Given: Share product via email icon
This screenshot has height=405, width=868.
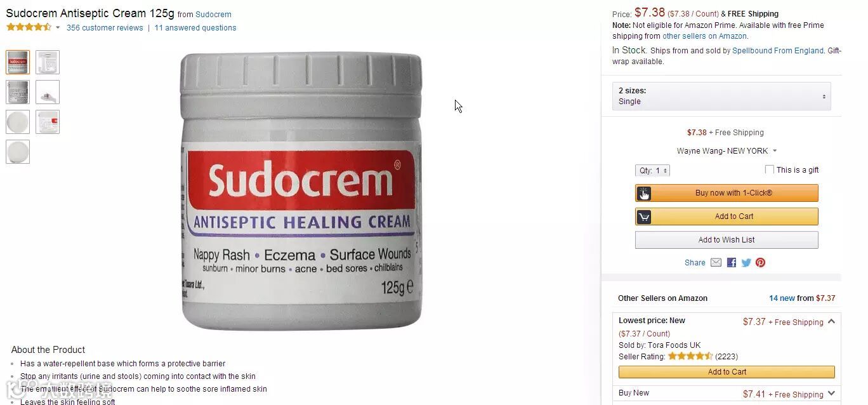Looking at the screenshot, I should [x=716, y=262].
